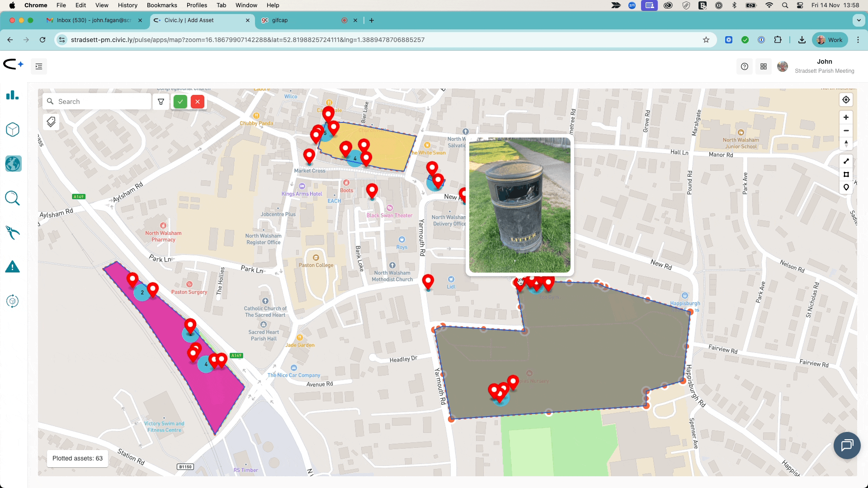The image size is (868, 488).
Task: Select the draw line tool
Action: pyautogui.click(x=846, y=161)
